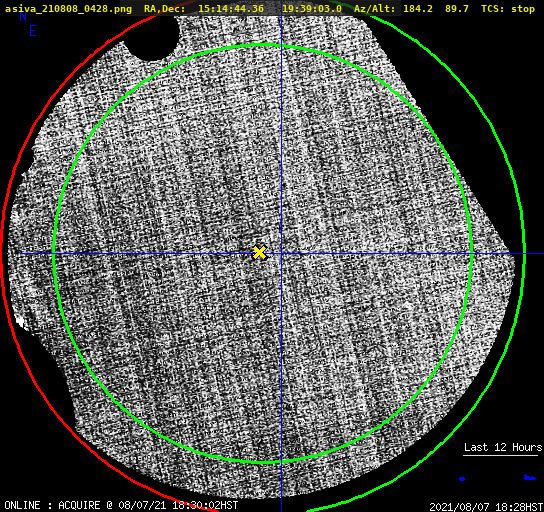The height and width of the screenshot is (512, 544).
Task: Click the RA value 15:14:44.36
Action: pyautogui.click(x=231, y=8)
